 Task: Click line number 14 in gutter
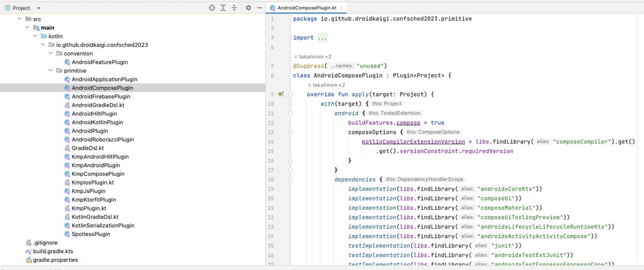point(270,142)
